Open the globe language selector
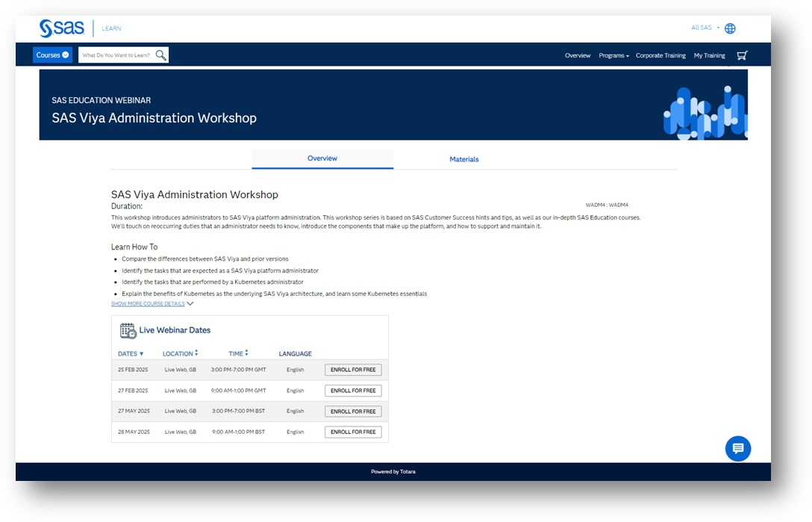Viewport: 812px width, 522px height. (729, 28)
